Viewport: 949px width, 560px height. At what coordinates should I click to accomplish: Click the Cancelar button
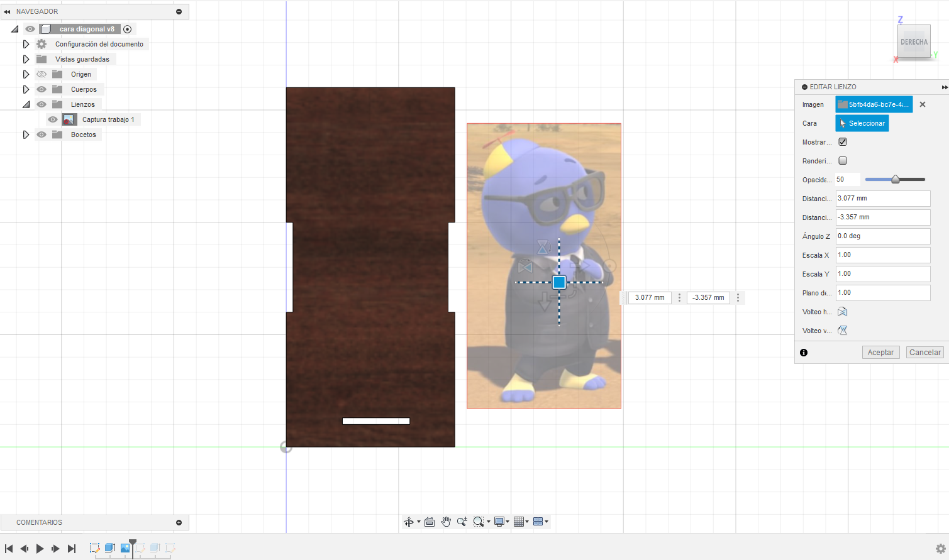[925, 353]
